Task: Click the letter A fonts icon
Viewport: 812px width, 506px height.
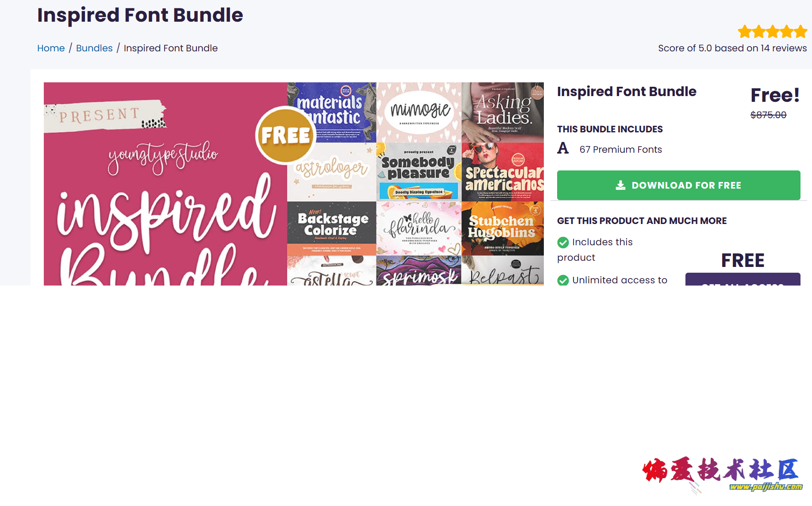Action: pyautogui.click(x=563, y=148)
